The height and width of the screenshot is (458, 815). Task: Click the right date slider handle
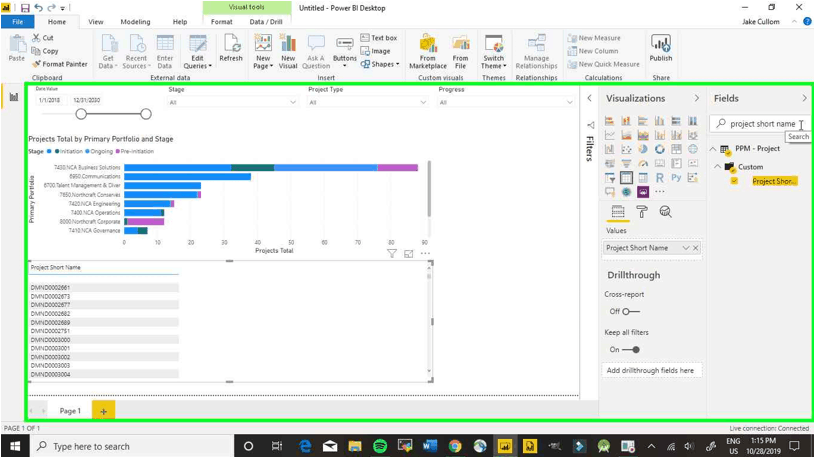tap(146, 114)
